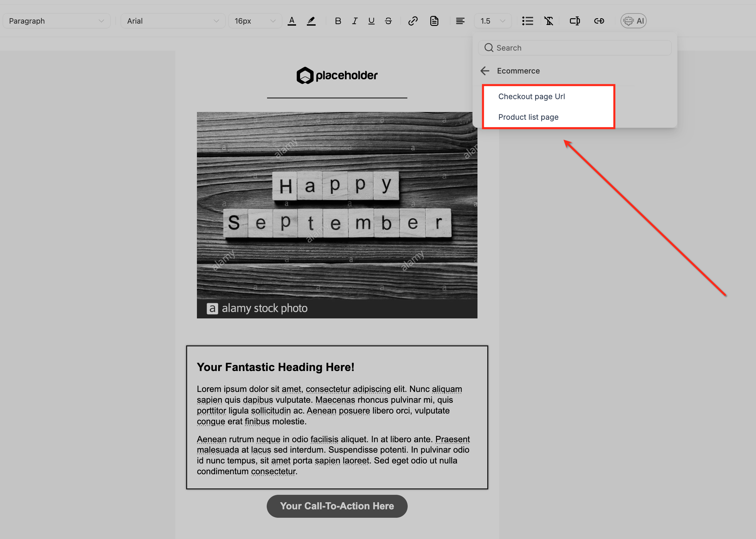Open the highlight background color picker
The height and width of the screenshot is (539, 756).
click(311, 21)
